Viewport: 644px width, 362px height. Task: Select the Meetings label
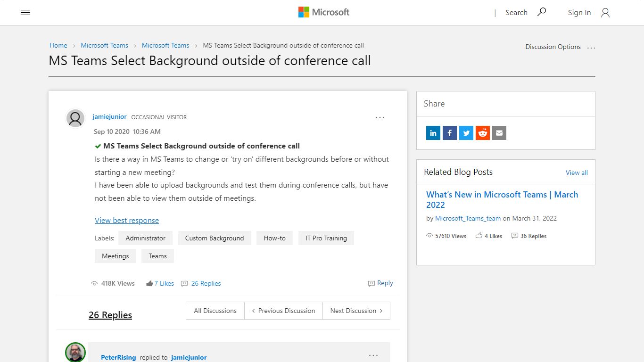(115, 256)
